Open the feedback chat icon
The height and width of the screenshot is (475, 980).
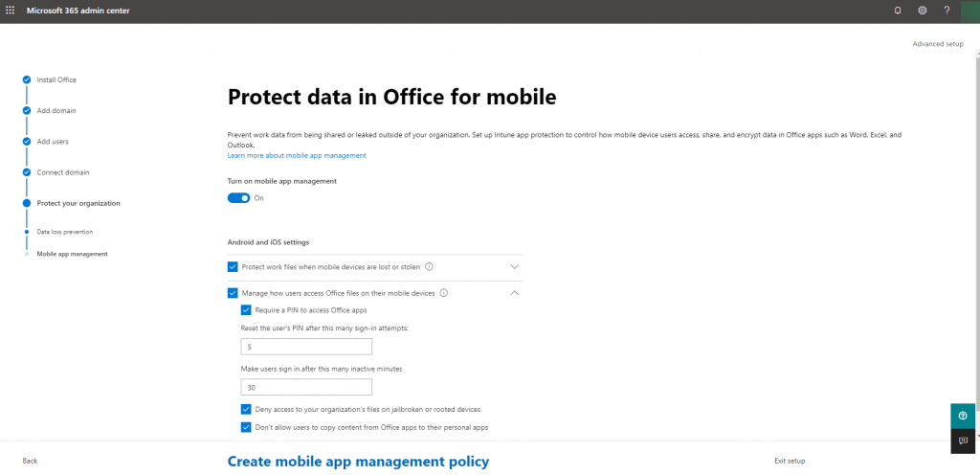coord(963,441)
